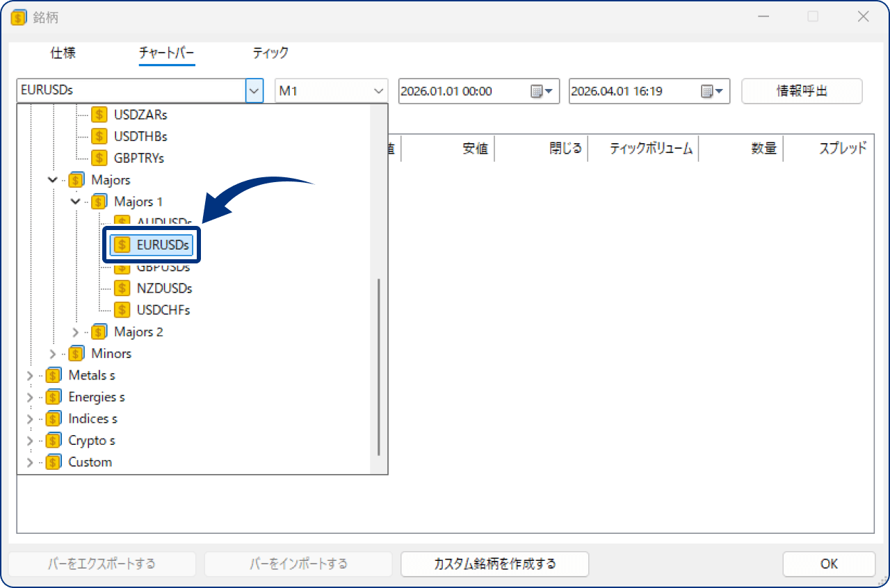Click the Metals s group icon
890x588 pixels.
pos(54,375)
